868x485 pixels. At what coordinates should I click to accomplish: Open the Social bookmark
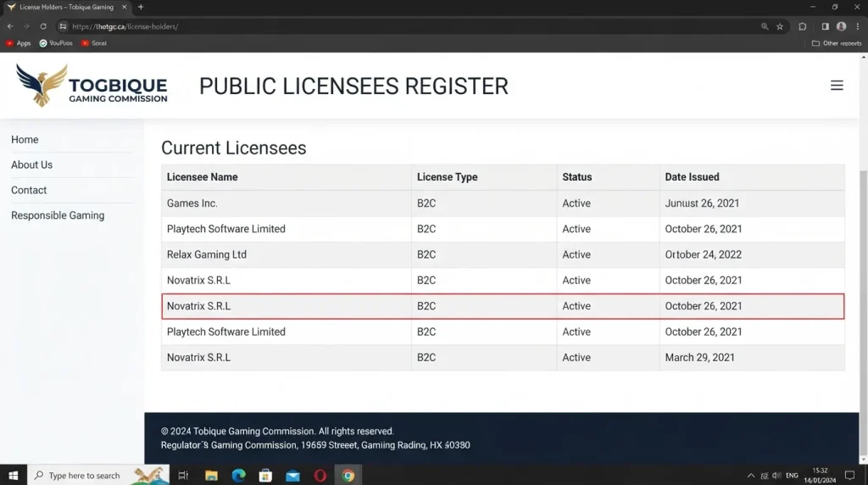pyautogui.click(x=94, y=43)
